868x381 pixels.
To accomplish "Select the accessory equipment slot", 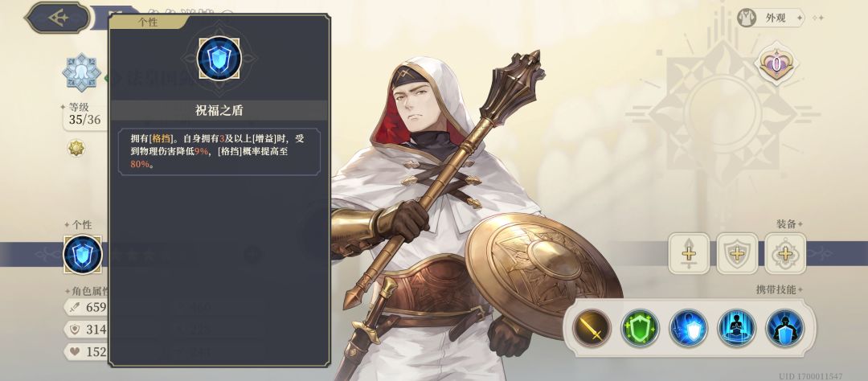I will click(785, 254).
